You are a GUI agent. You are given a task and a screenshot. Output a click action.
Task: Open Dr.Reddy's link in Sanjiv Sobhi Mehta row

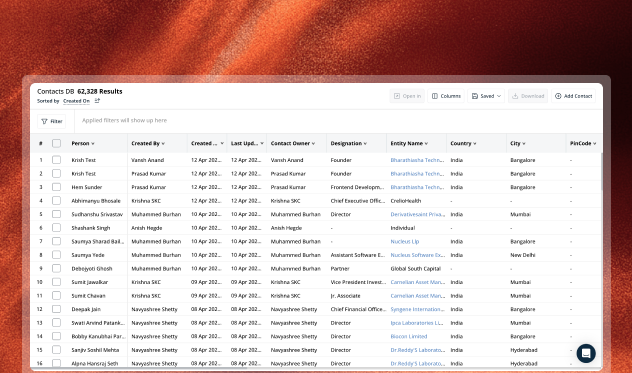[x=417, y=350]
